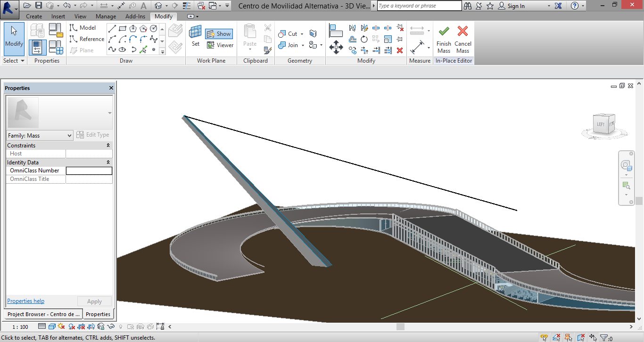Toggle Reference line drawing mode
This screenshot has height=342, width=644.
87,39
